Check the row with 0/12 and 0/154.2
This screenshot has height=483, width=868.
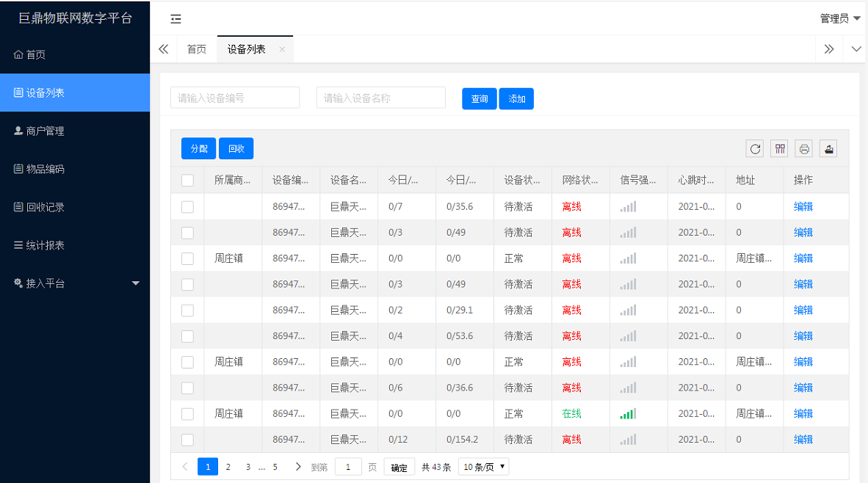tap(188, 440)
